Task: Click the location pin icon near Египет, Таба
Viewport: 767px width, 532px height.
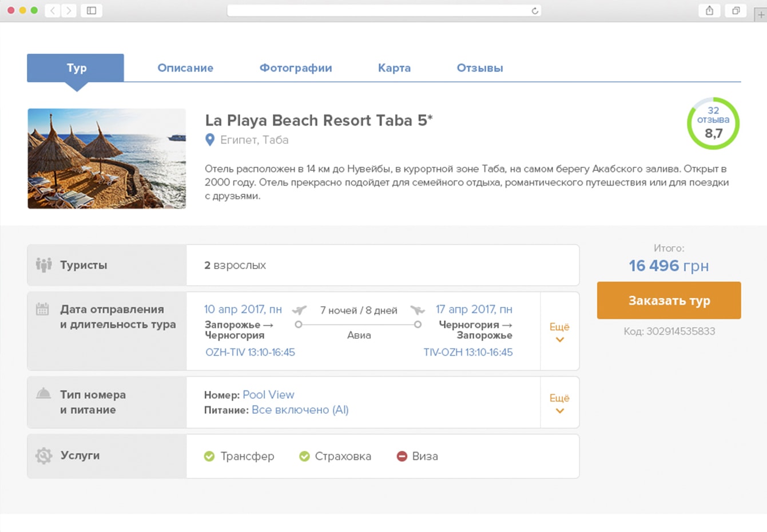Action: (210, 140)
